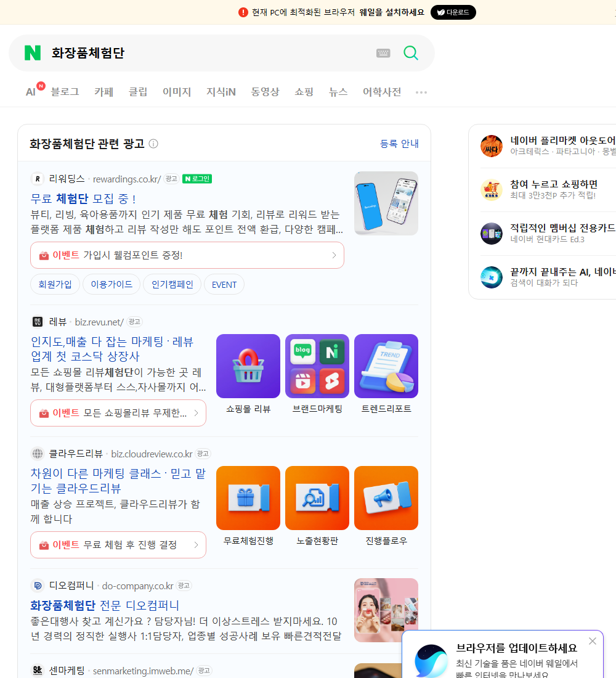Switch to the 지식iN tab
The width and height of the screenshot is (616, 678).
221,92
